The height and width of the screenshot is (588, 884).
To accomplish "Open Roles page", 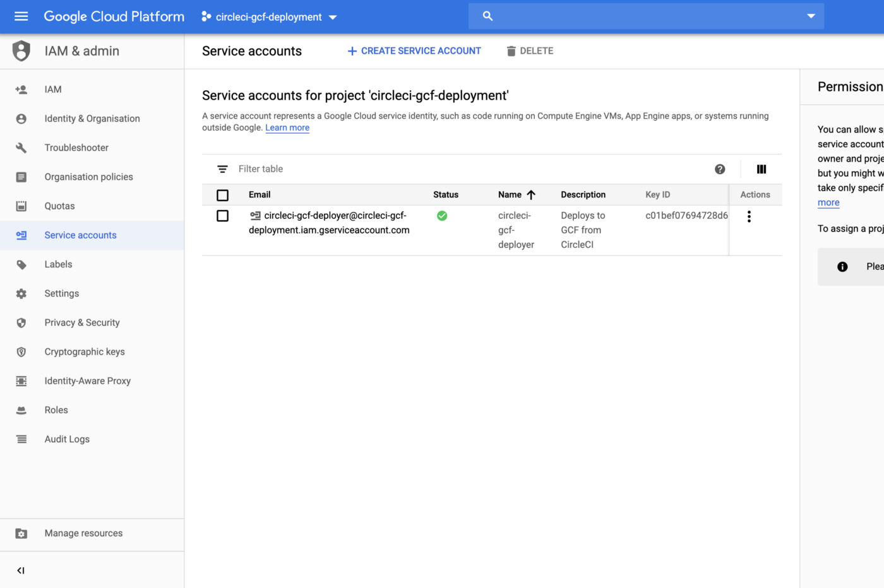I will 56,410.
